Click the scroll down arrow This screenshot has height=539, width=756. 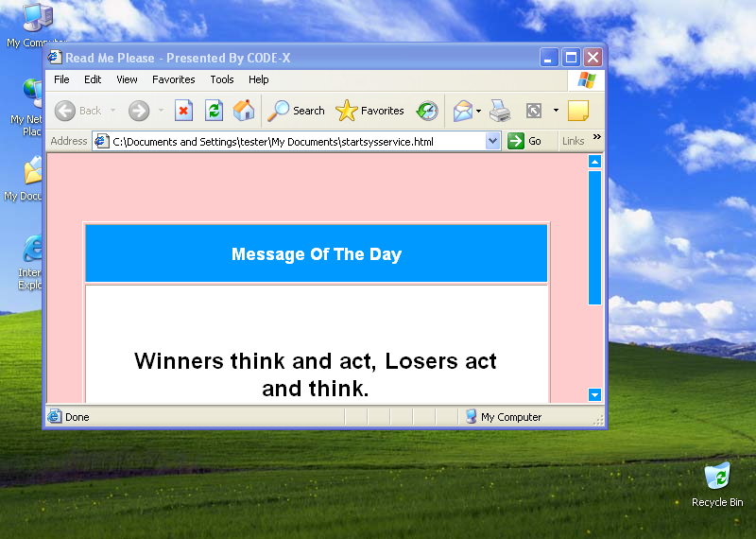[595, 395]
